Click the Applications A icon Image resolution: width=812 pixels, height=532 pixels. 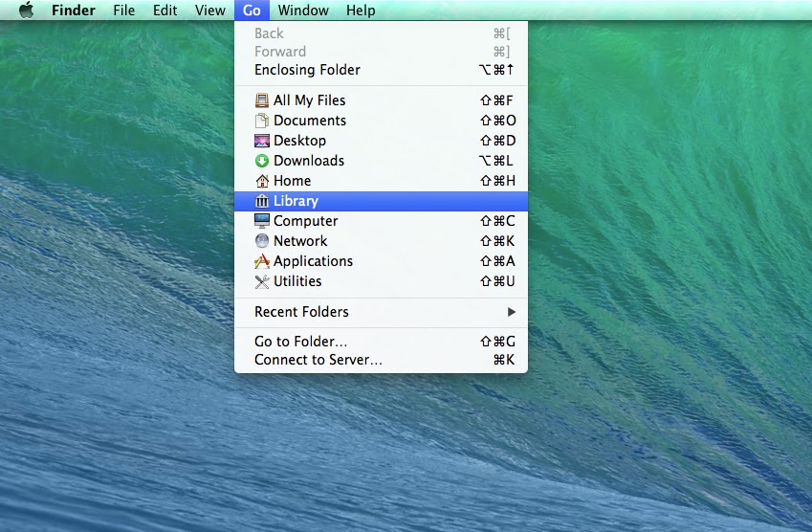pyautogui.click(x=262, y=261)
